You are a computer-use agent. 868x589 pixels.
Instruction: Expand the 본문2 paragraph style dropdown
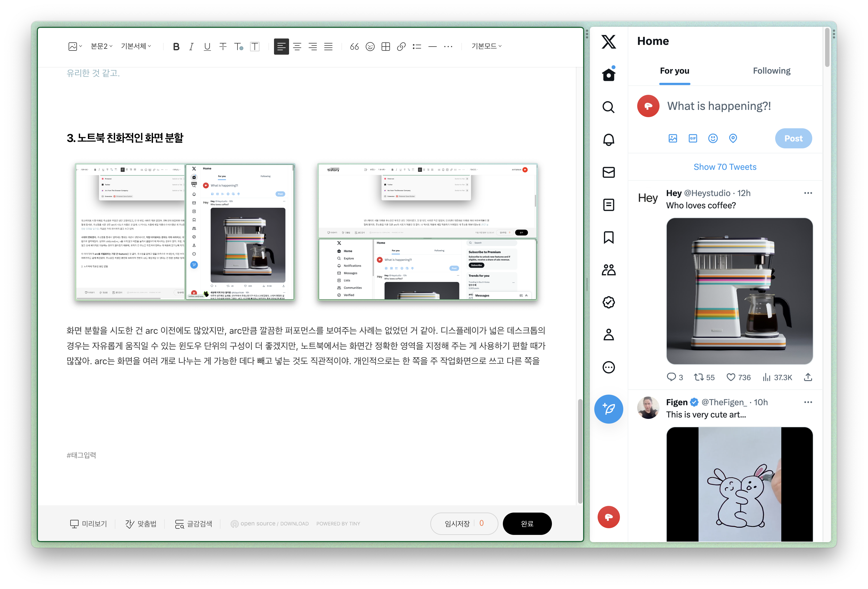click(x=101, y=46)
